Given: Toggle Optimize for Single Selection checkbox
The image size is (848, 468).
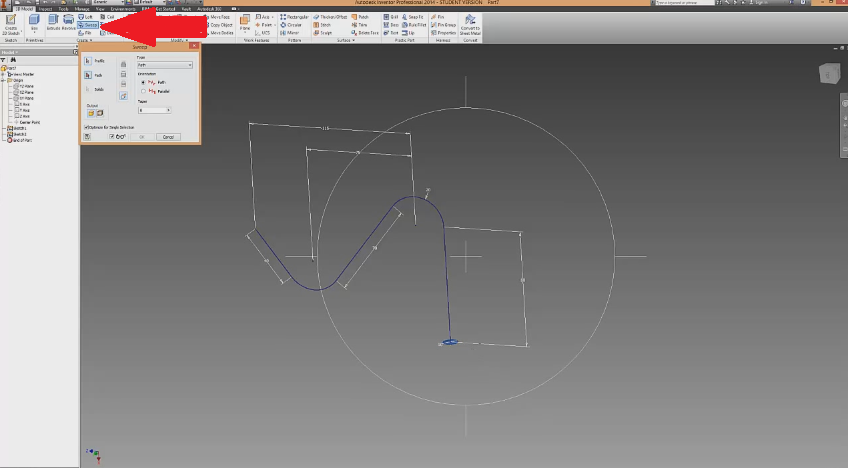Looking at the screenshot, I should pyautogui.click(x=87, y=127).
